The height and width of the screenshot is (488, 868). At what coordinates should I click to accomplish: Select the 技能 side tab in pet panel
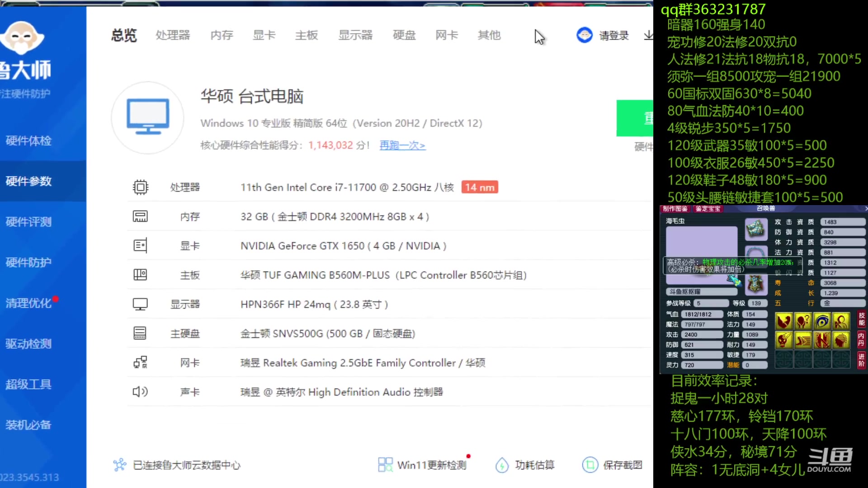862,319
